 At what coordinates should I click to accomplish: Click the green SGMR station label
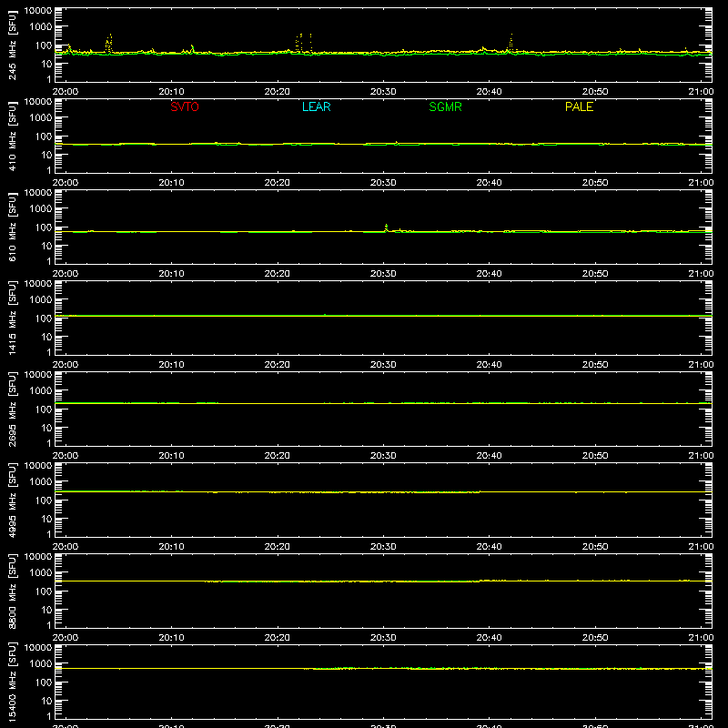coord(445,106)
